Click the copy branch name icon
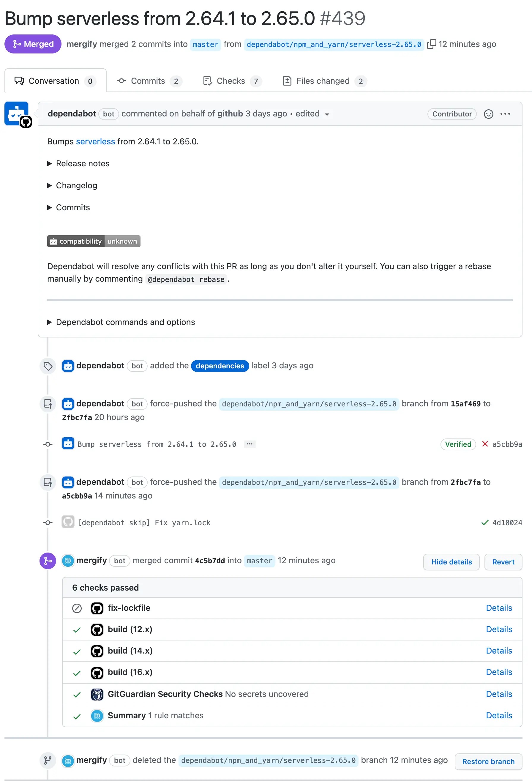This screenshot has width=532, height=781. [432, 44]
